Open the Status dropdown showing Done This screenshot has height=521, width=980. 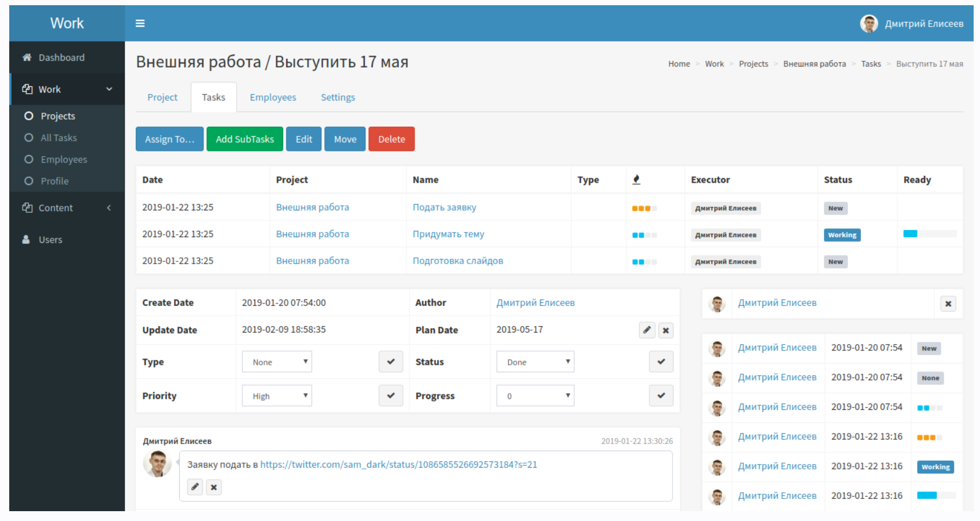pos(535,362)
